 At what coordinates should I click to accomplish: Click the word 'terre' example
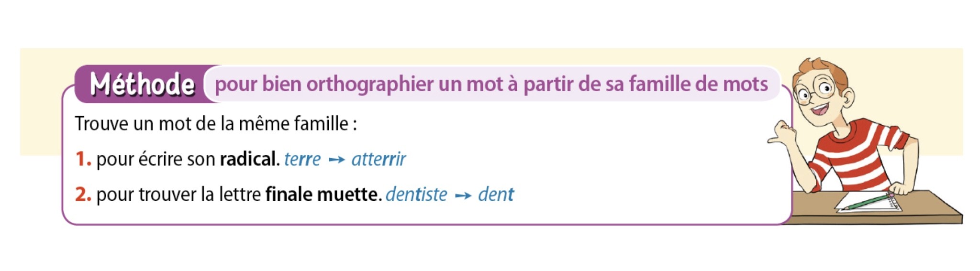click(302, 160)
